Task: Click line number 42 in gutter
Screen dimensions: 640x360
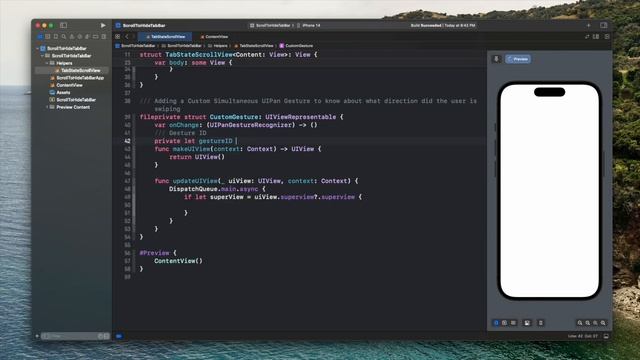Action: [x=127, y=141]
